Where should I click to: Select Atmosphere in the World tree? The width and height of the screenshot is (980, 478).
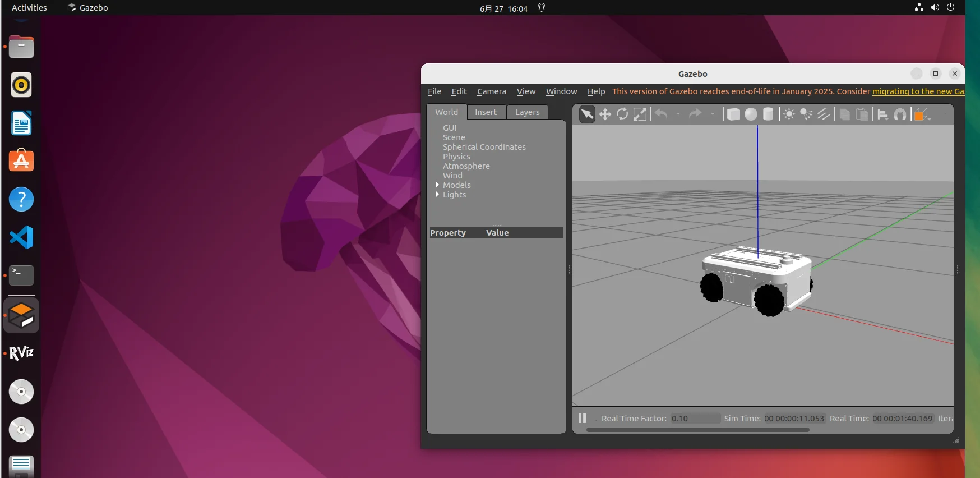click(x=466, y=166)
